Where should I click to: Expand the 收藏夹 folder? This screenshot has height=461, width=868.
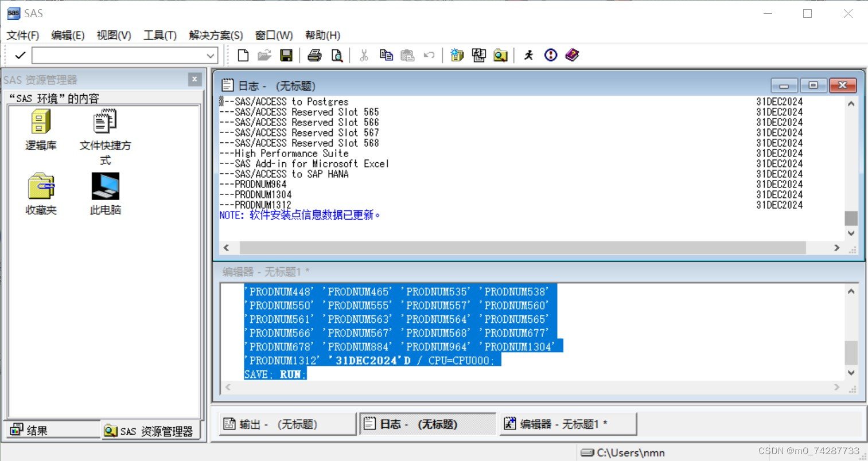point(40,186)
